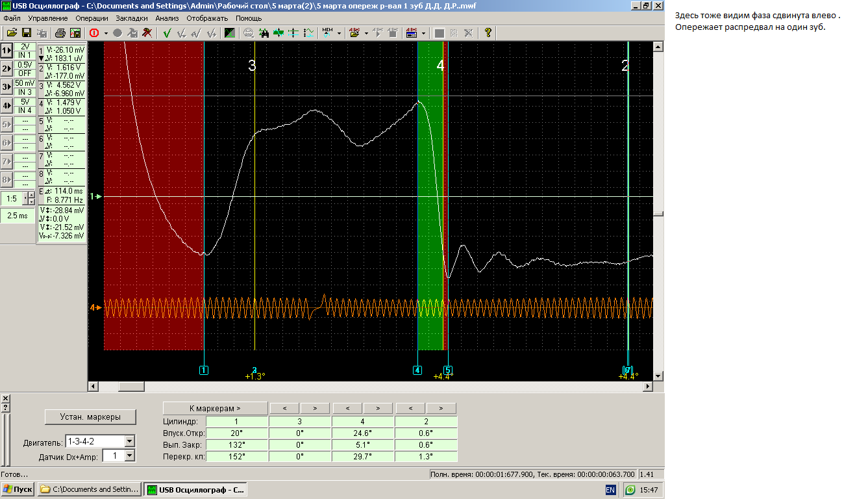Print the oscillogram with the printer icon
868x499 pixels.
[x=60, y=32]
